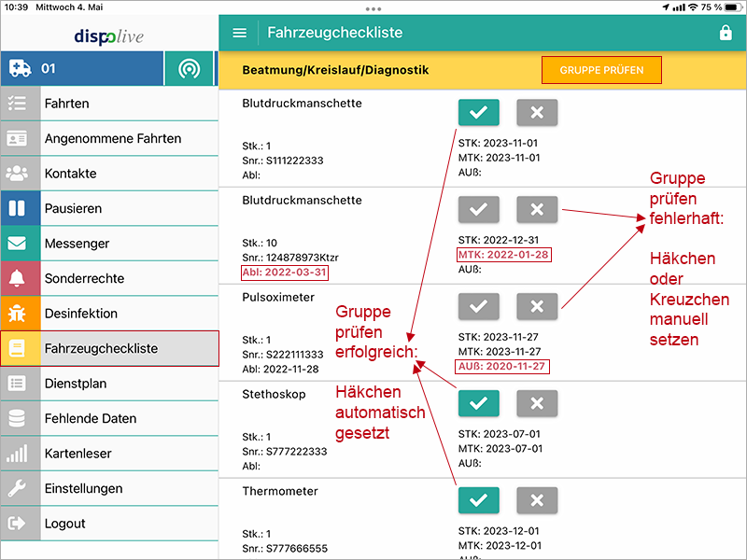Open Kartenleser menu entry
This screenshot has width=747, height=560.
click(x=109, y=454)
